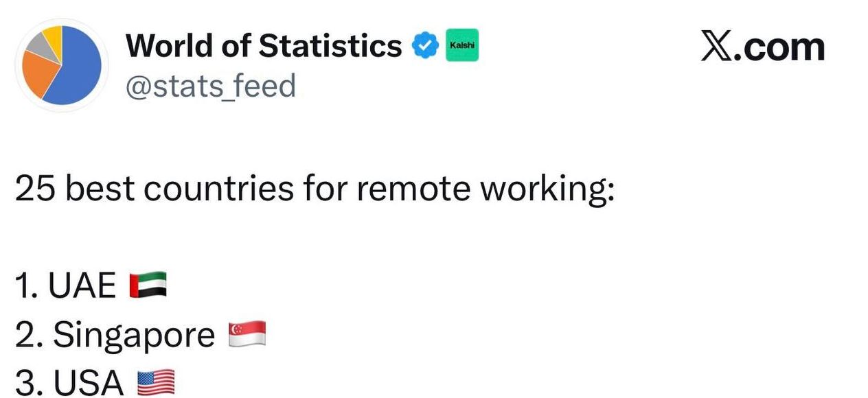Viewport: 868px width, 398px height.
Task: Select the "3. USA" list entry text
Action: tap(70, 383)
